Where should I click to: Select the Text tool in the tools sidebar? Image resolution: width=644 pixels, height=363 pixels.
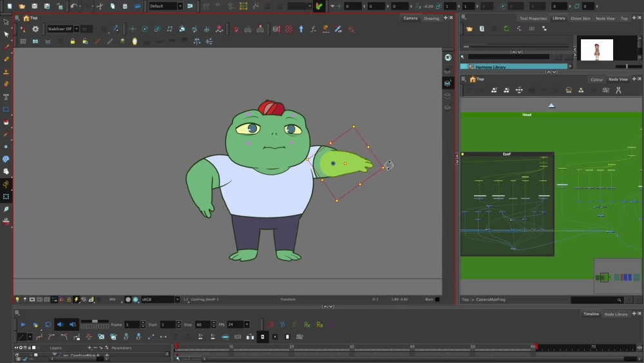(6, 97)
